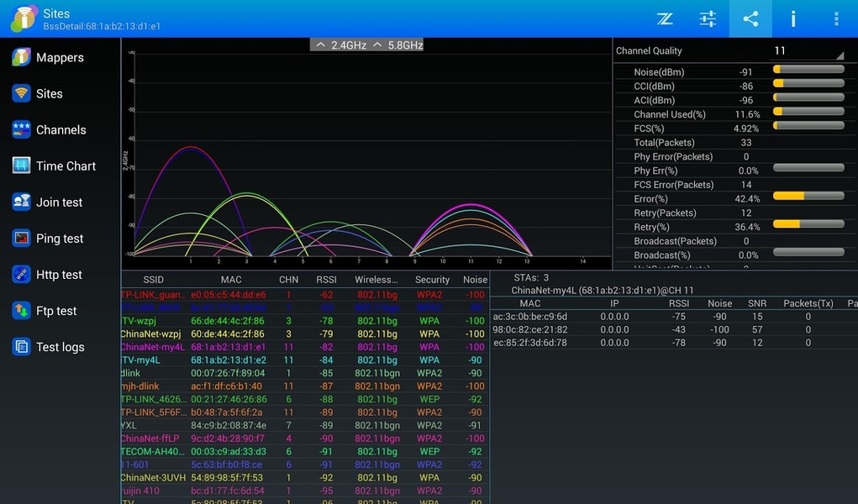Click the Wireless... column header

tap(376, 280)
